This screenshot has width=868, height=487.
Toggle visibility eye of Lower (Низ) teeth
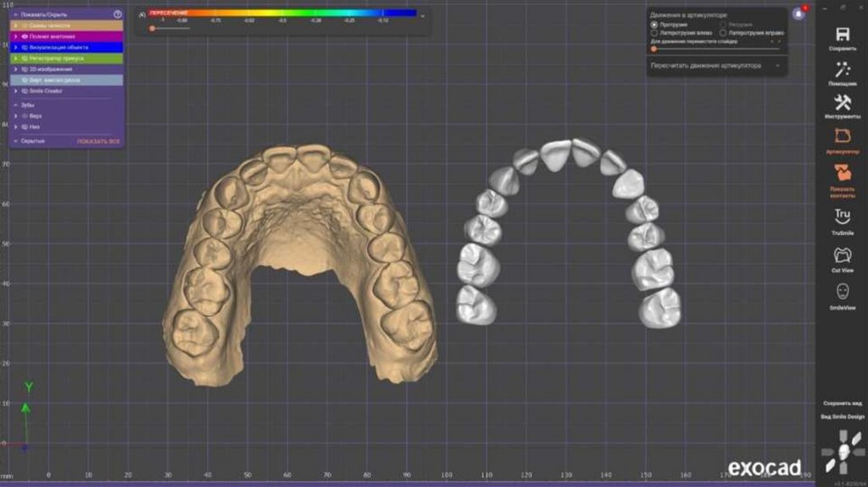[x=25, y=127]
